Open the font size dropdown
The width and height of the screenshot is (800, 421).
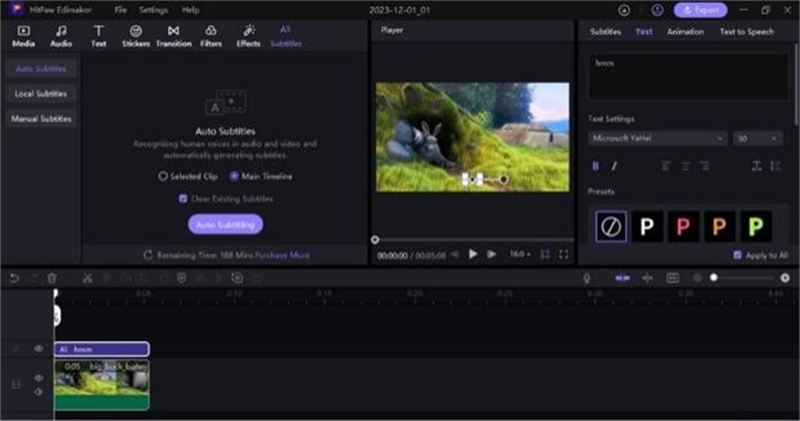(757, 138)
